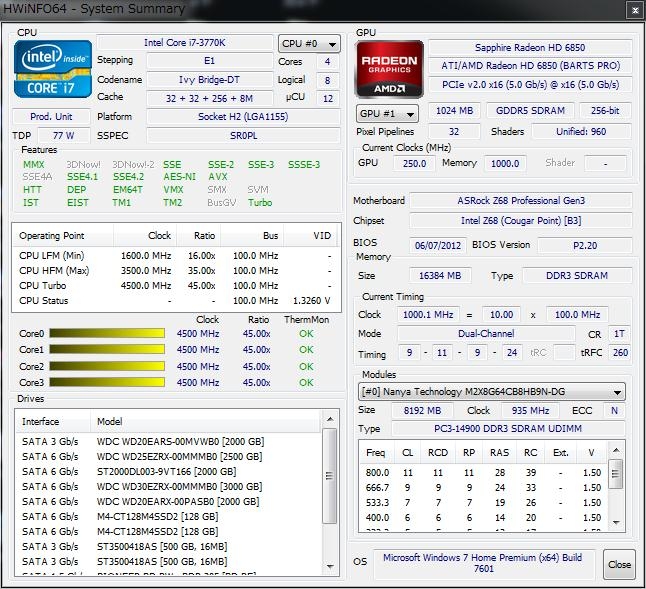Click the Sapphire Radeon HD 6850 field

[529, 48]
